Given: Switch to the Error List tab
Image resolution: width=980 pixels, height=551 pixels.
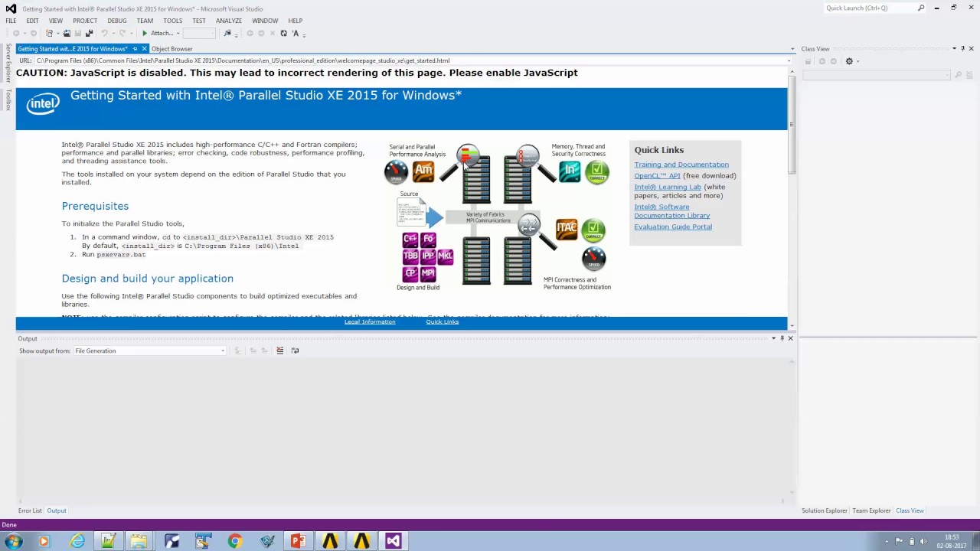Looking at the screenshot, I should 30,510.
